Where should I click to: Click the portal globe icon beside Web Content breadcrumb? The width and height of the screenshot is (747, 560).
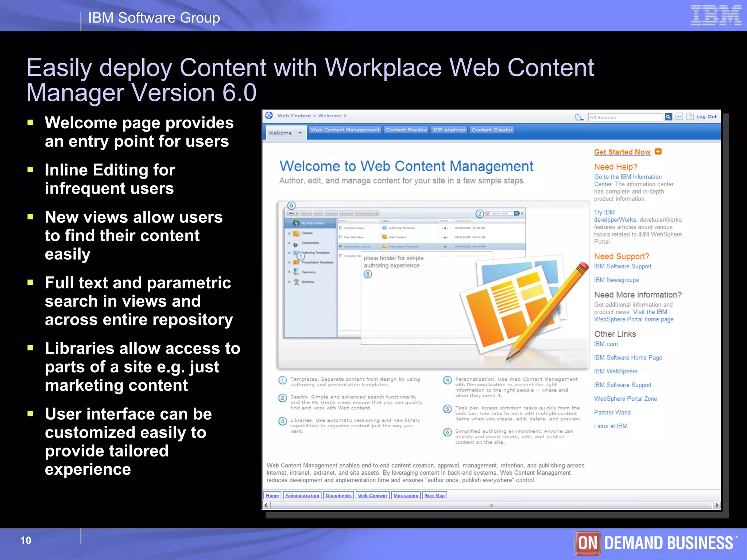coord(269,116)
